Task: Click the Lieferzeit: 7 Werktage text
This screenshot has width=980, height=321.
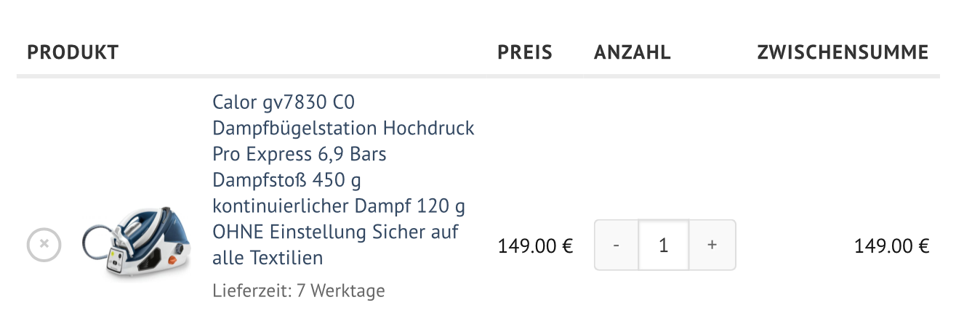Action: tap(298, 291)
